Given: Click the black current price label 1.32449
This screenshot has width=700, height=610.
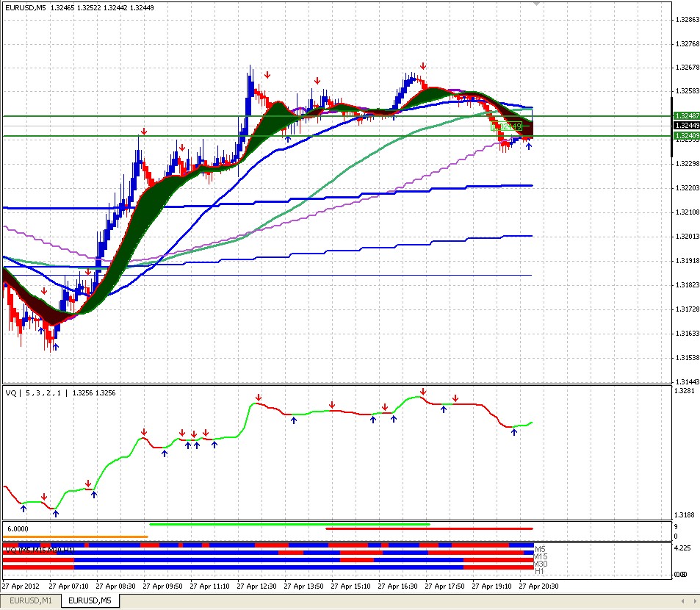Looking at the screenshot, I should 687,126.
